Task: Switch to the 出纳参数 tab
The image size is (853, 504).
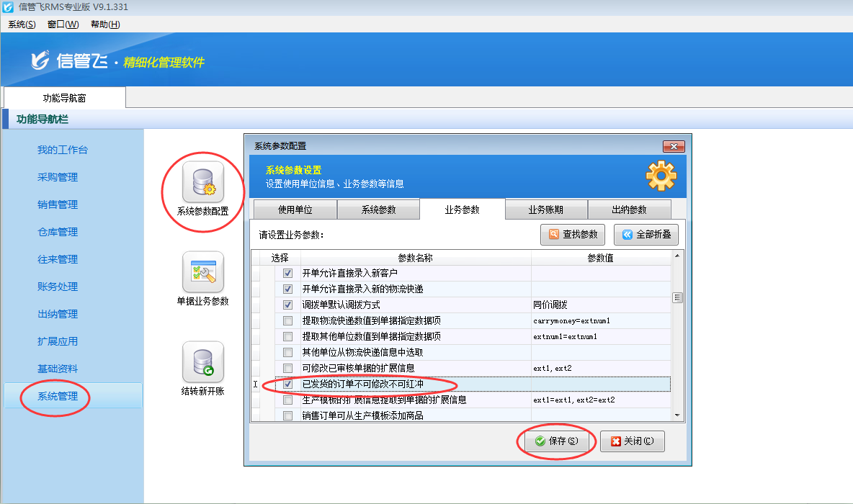Action: click(629, 210)
